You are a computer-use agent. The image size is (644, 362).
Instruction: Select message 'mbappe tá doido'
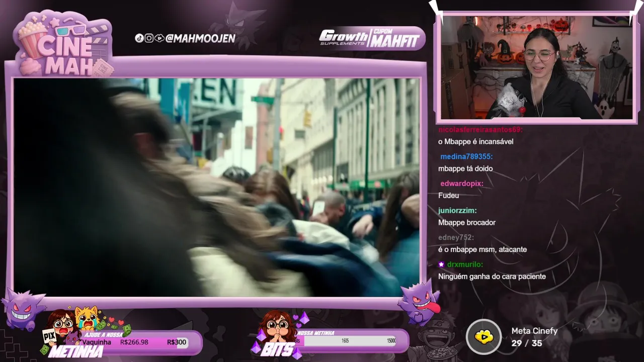coord(465,168)
